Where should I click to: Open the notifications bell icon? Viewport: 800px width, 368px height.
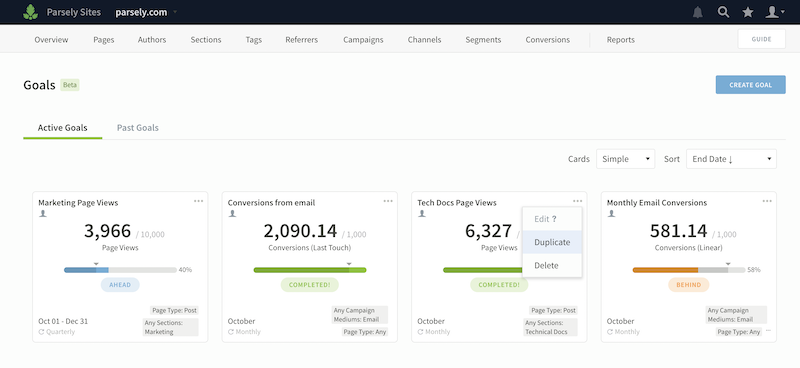coord(697,12)
